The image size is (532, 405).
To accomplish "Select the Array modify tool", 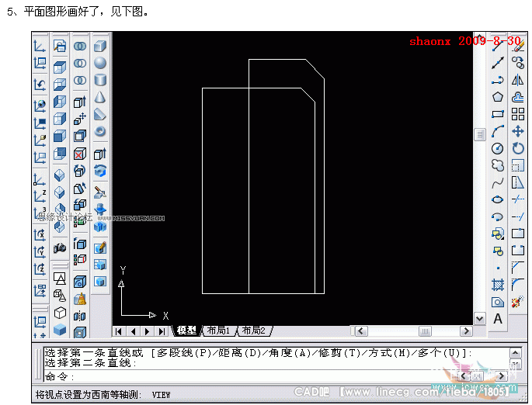I will coord(518,114).
